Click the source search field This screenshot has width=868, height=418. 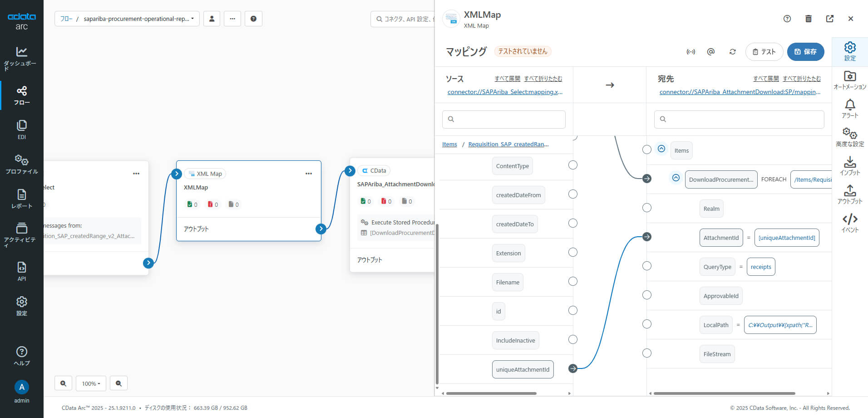coord(504,119)
